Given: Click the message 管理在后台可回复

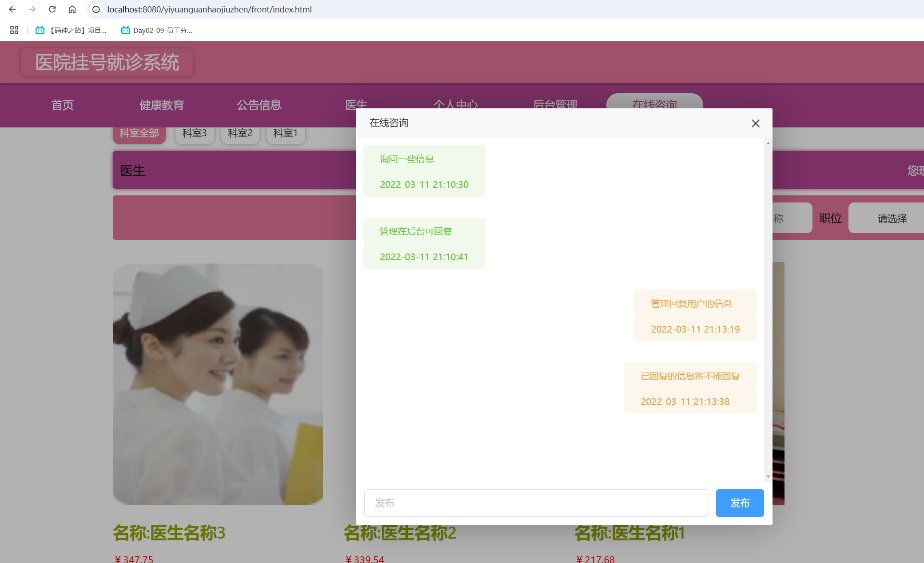Looking at the screenshot, I should [416, 231].
